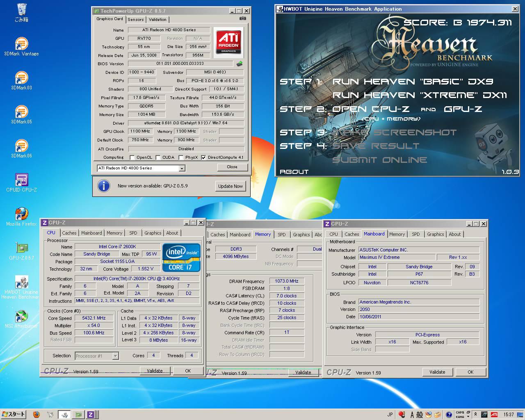Switch to the Validation tab in GPU-Z
525x420 pixels.
pos(157,19)
